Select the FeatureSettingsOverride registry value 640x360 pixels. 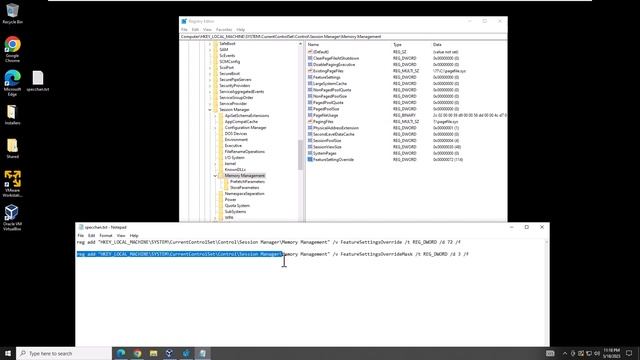point(333,160)
